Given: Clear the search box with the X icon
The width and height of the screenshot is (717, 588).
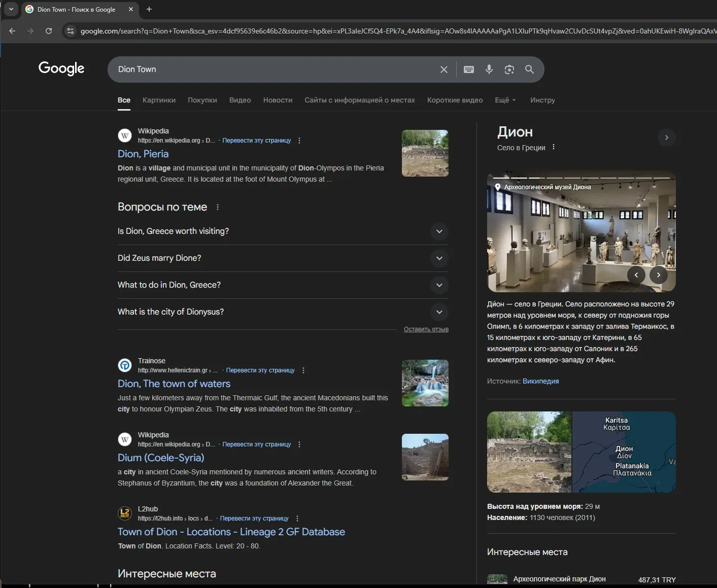Looking at the screenshot, I should point(443,70).
